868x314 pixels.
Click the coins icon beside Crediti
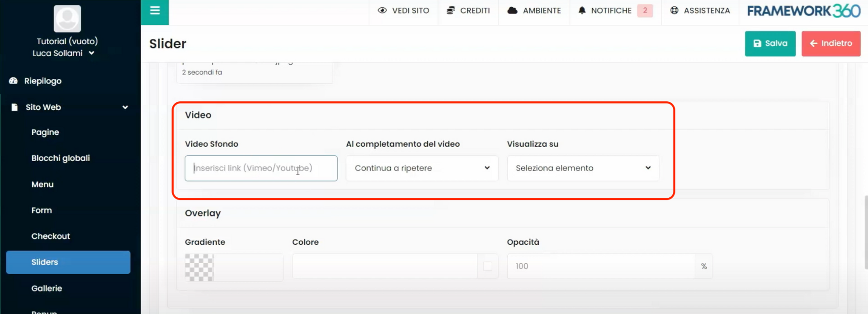pos(450,10)
